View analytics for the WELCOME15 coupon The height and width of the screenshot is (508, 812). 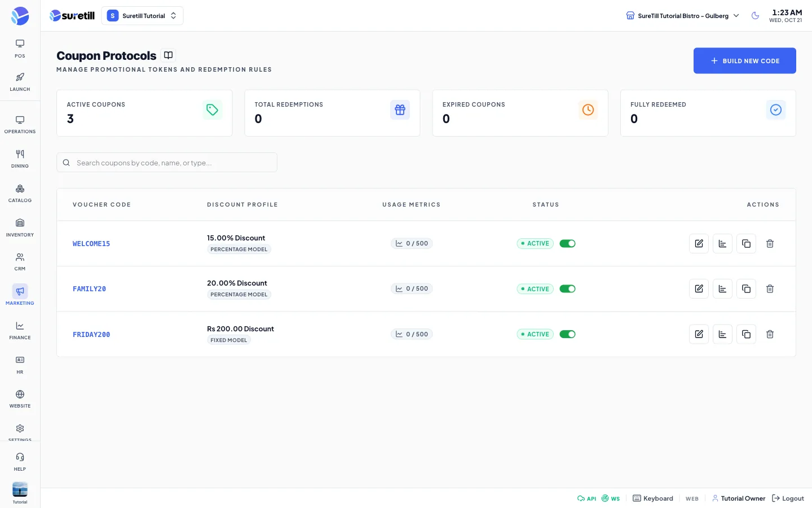[722, 243]
